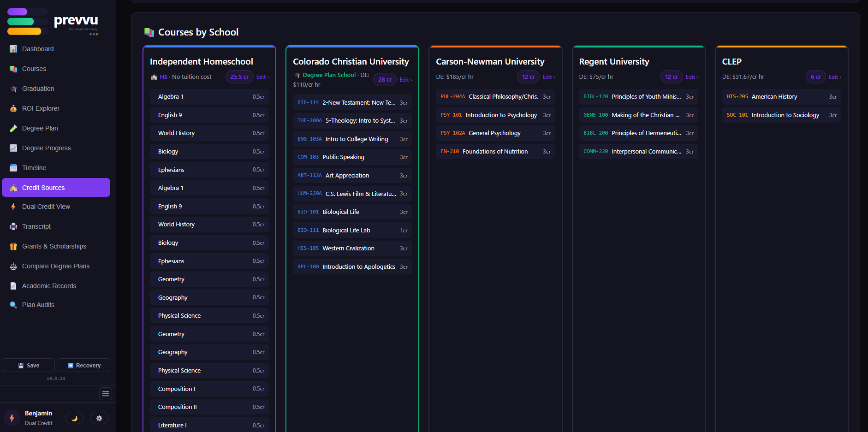Open Edit for Colorado Christian University
This screenshot has width=868, height=432.
pyautogui.click(x=405, y=80)
